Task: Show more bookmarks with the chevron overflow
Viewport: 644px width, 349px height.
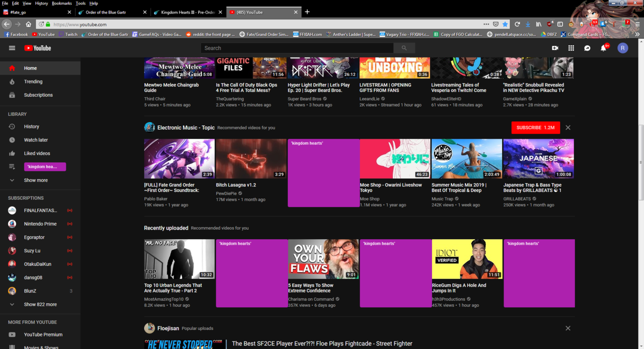Action: pos(638,34)
